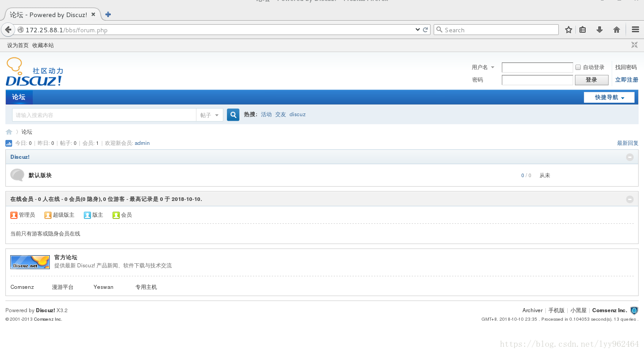Click the Comsenz Inc. footer link at right

(609, 310)
